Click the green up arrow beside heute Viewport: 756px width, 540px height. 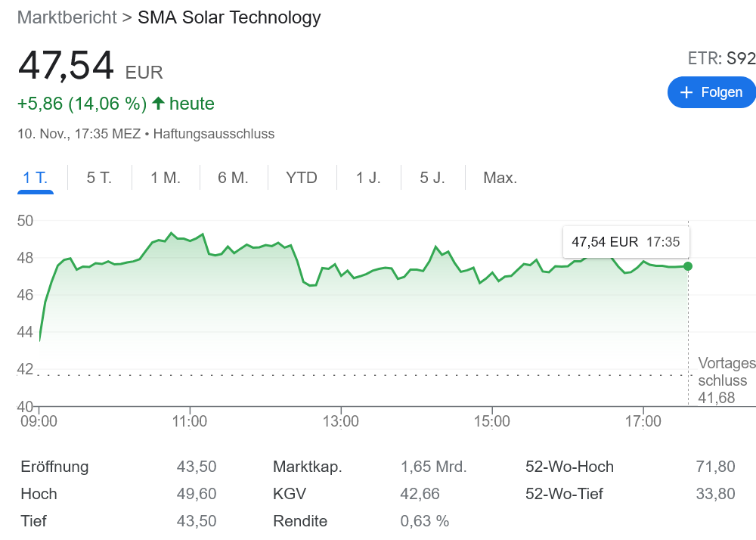[x=157, y=104]
